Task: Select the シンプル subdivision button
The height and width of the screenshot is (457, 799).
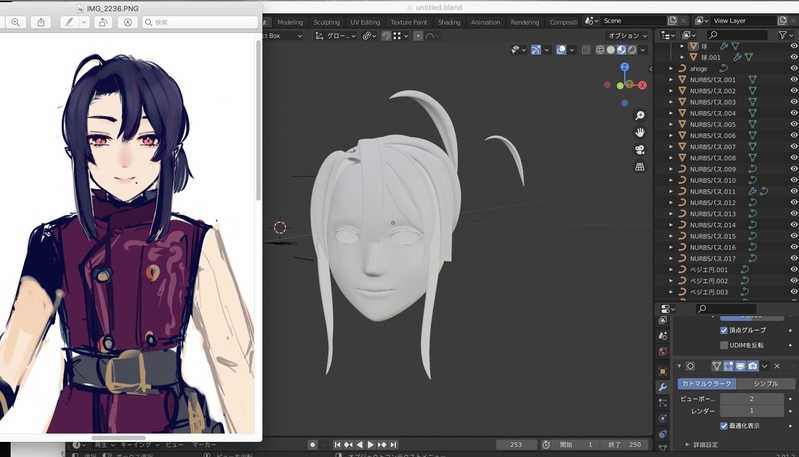Action: [765, 383]
